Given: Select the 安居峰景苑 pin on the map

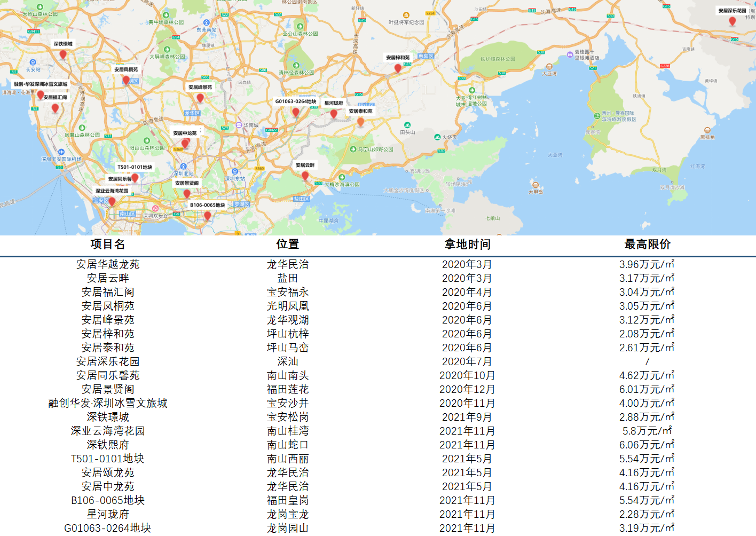Looking at the screenshot, I should coord(200,98).
